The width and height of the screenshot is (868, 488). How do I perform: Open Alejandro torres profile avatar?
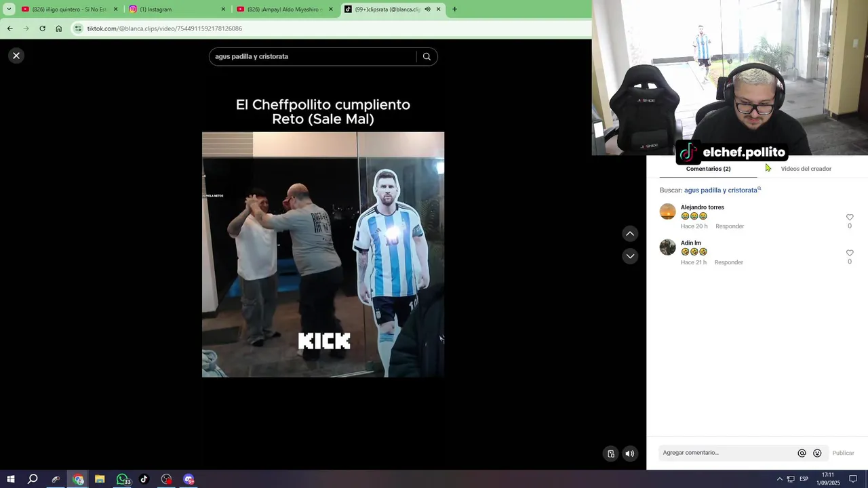point(668,211)
